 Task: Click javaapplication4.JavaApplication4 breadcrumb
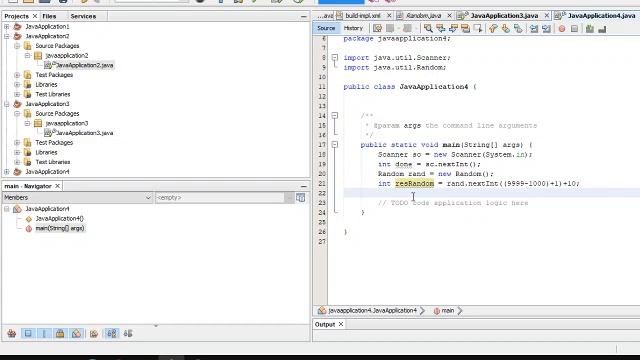pyautogui.click(x=372, y=311)
